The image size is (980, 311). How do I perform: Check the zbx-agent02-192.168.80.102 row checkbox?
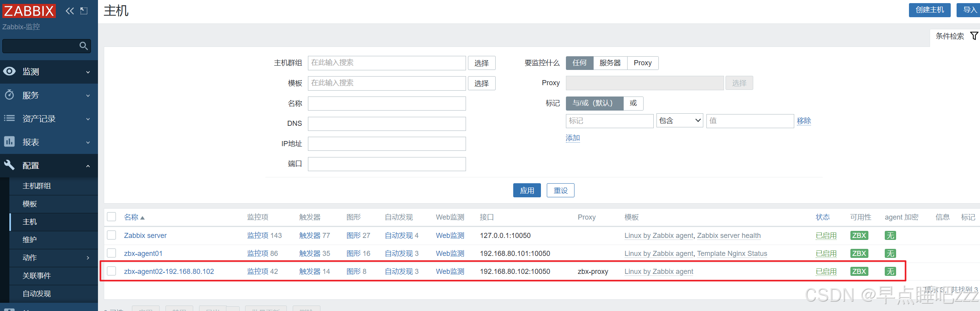pos(112,271)
